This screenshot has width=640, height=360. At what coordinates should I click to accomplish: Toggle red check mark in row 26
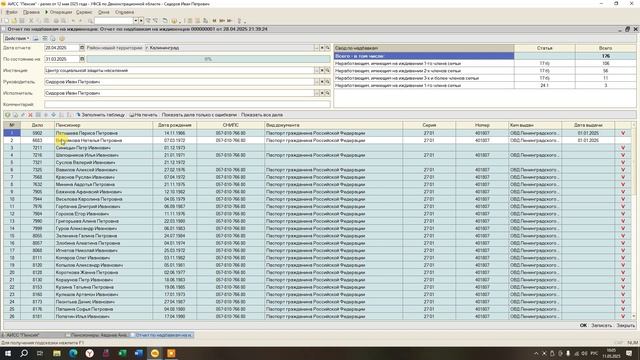[x=623, y=316]
